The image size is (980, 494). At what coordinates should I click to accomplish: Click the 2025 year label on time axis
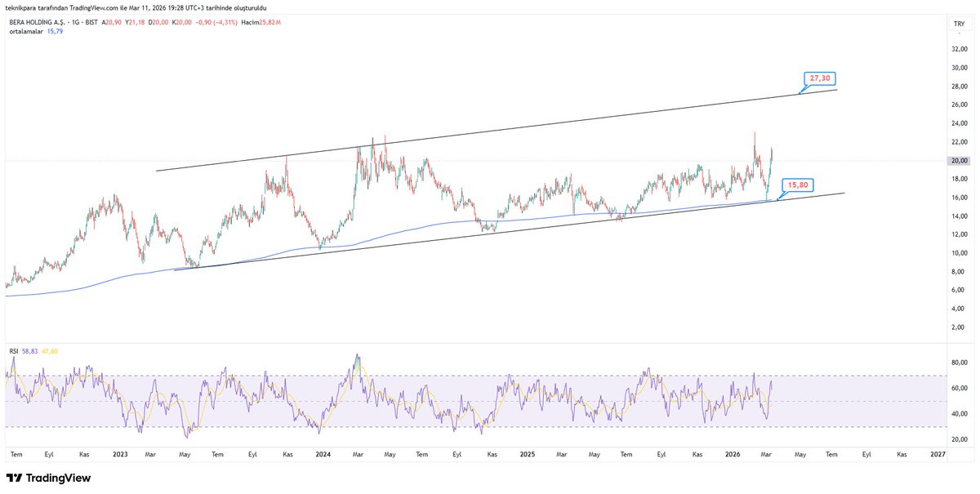click(528, 454)
